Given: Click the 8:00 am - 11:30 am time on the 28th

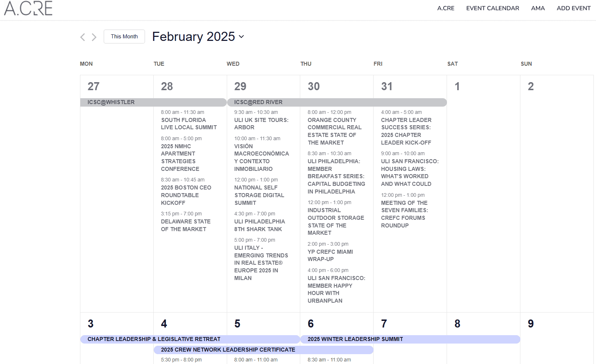Looking at the screenshot, I should [183, 112].
